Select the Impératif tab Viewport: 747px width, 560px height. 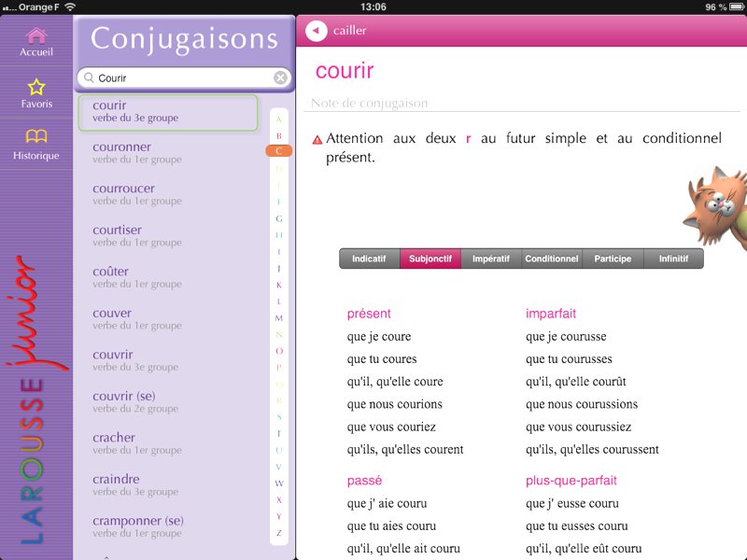pos(491,259)
